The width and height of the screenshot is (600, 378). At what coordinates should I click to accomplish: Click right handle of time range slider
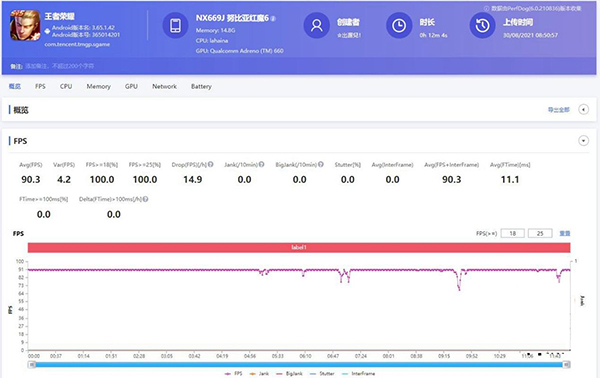coord(566,365)
